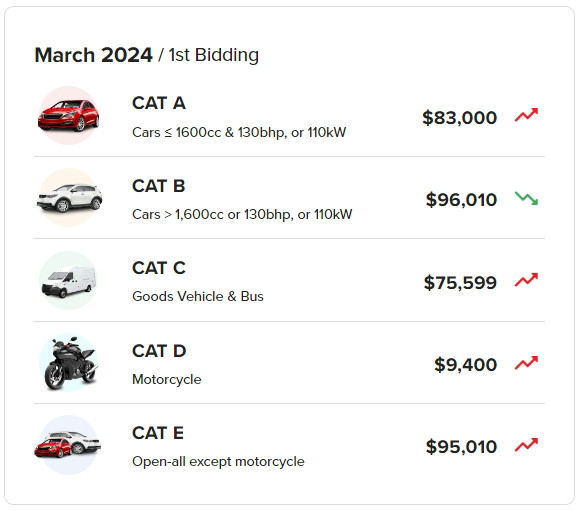Click red upward trend arrow beside $75,599
The width and height of the screenshot is (580, 511).
click(x=526, y=280)
